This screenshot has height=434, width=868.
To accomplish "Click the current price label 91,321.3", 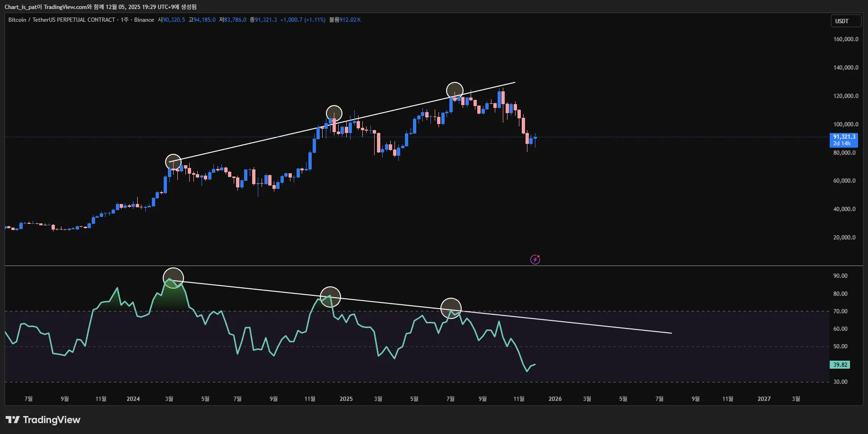I will point(844,137).
